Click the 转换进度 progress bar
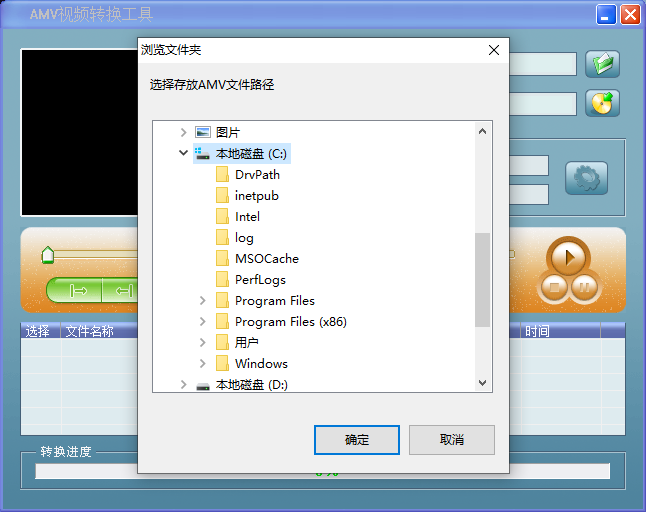646x512 pixels. point(323,471)
